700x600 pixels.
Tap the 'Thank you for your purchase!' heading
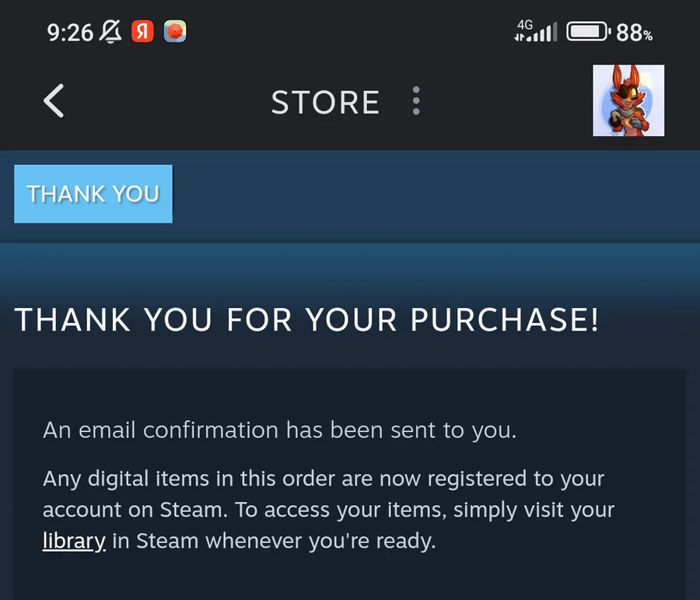pos(306,319)
